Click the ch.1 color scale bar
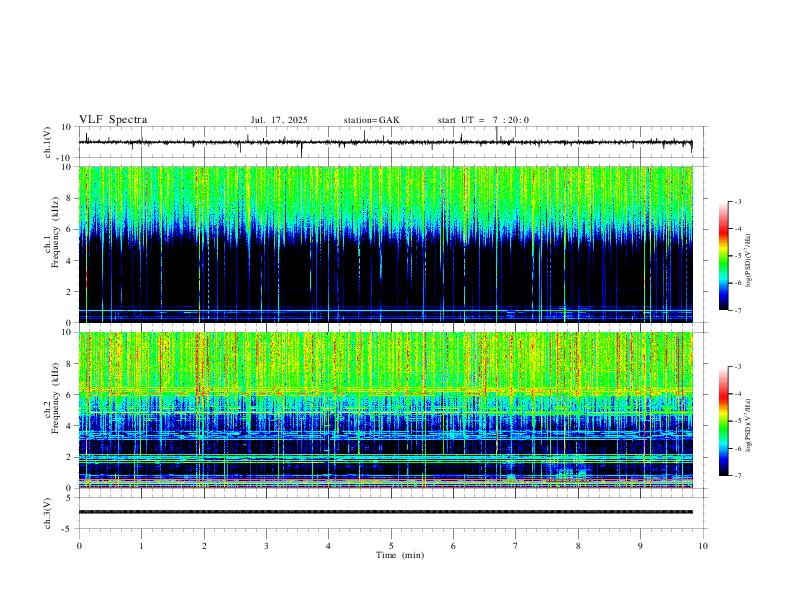This screenshot has width=792, height=612. pos(724,256)
